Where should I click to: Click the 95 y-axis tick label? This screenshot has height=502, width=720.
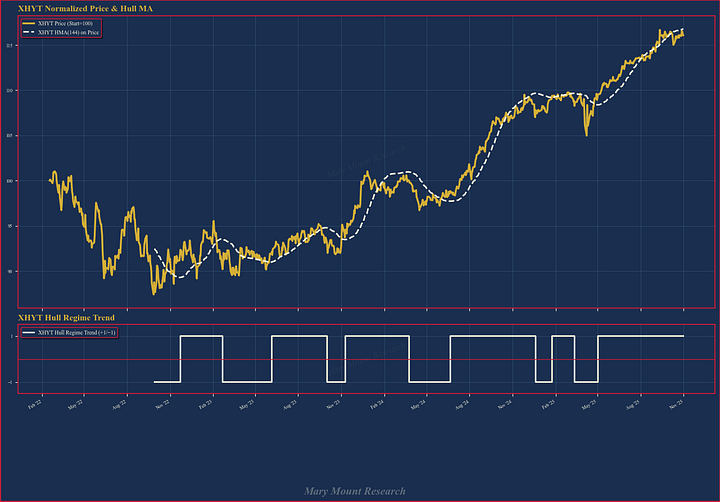pos(11,226)
